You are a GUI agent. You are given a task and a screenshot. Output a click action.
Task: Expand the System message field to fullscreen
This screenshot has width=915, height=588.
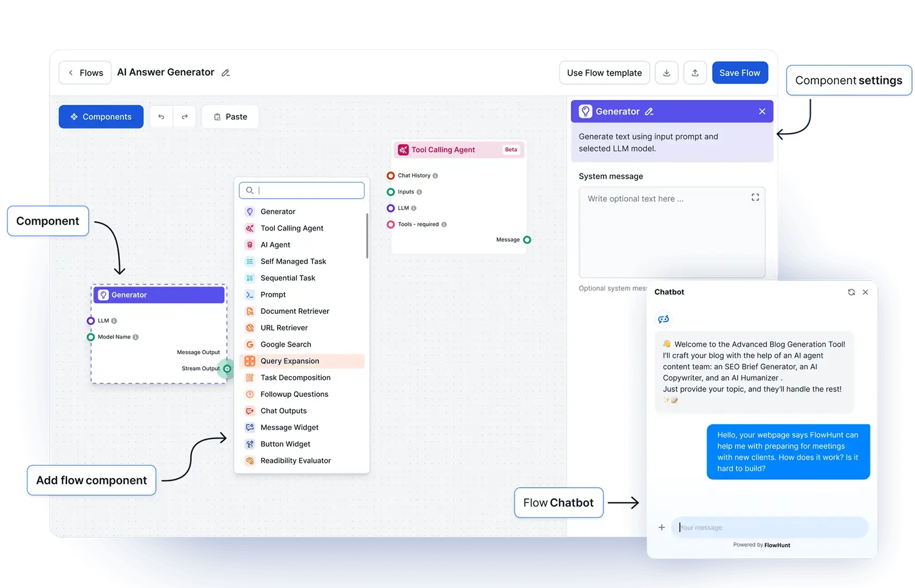755,197
